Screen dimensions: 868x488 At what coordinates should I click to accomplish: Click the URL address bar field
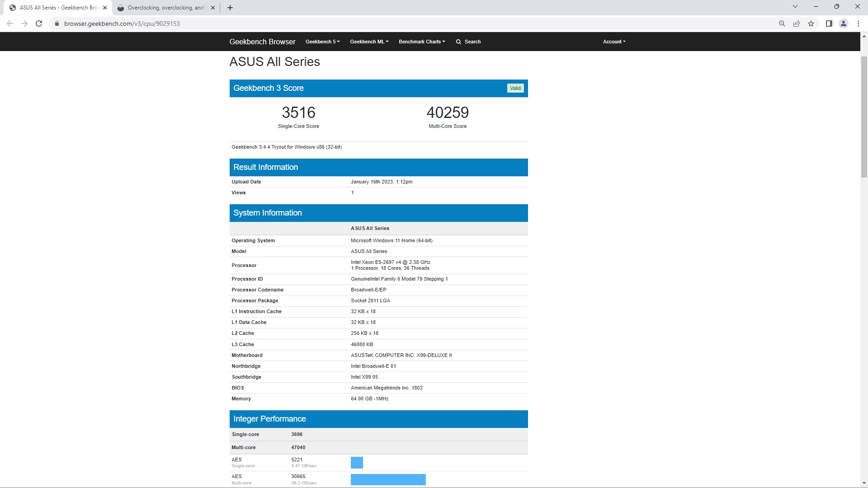(x=411, y=23)
